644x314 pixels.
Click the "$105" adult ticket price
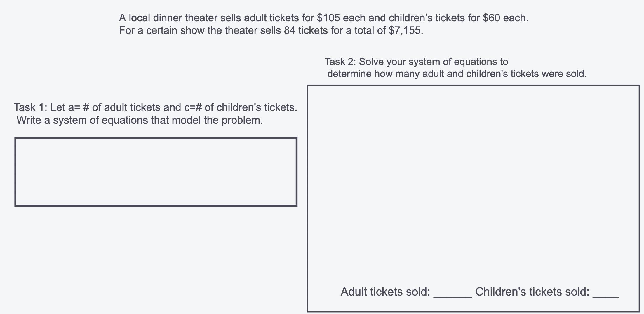328,18
